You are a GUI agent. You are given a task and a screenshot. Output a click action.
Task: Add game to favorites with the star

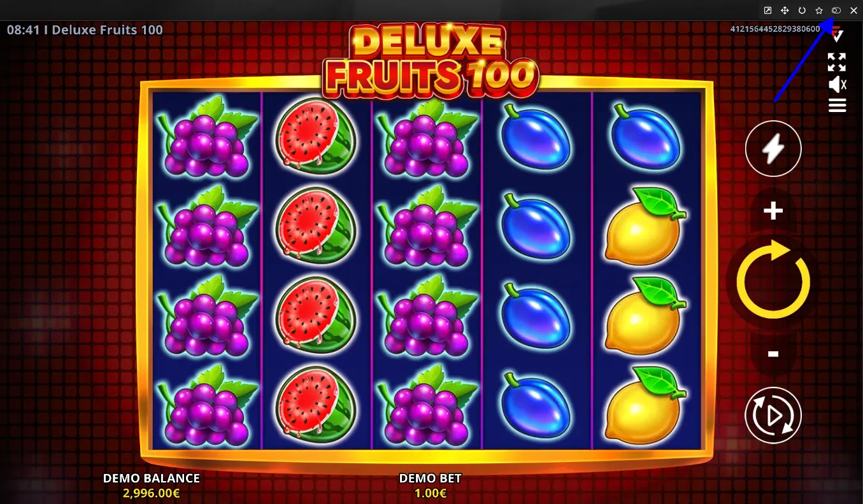(x=819, y=10)
